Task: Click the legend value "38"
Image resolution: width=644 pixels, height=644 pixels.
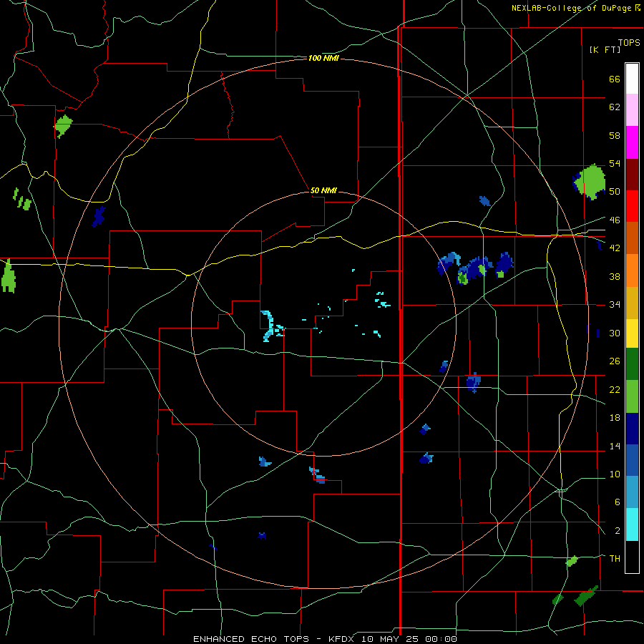Action: [x=615, y=276]
